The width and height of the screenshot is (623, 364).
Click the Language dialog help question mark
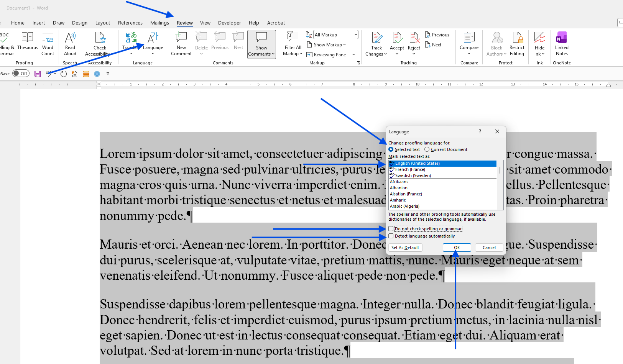tap(480, 131)
